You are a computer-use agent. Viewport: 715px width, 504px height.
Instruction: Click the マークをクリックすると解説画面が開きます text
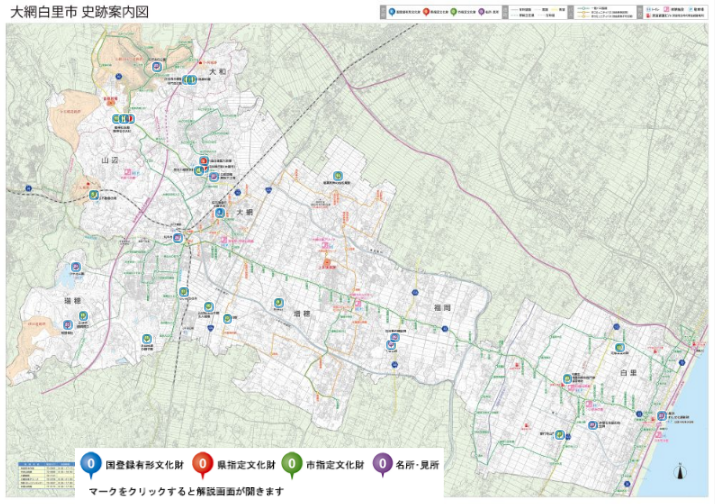point(185,491)
